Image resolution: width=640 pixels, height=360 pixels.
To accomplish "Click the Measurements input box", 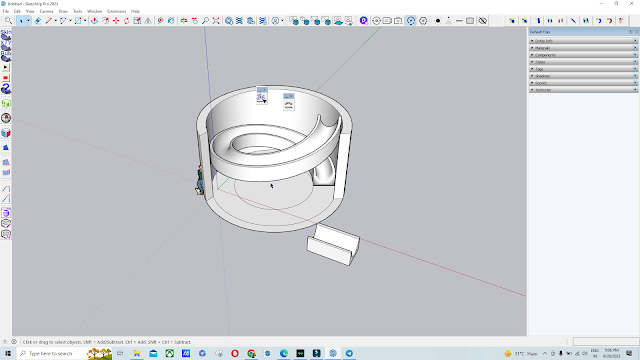I will click(x=606, y=342).
